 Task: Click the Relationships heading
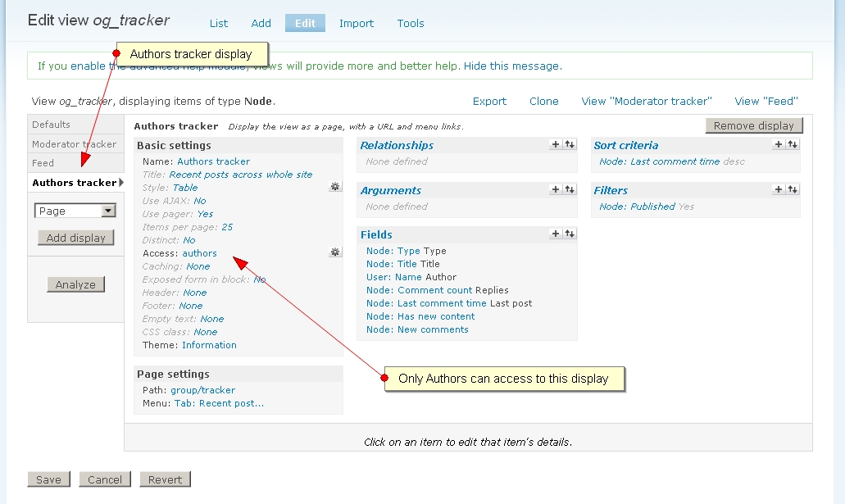[x=397, y=145]
